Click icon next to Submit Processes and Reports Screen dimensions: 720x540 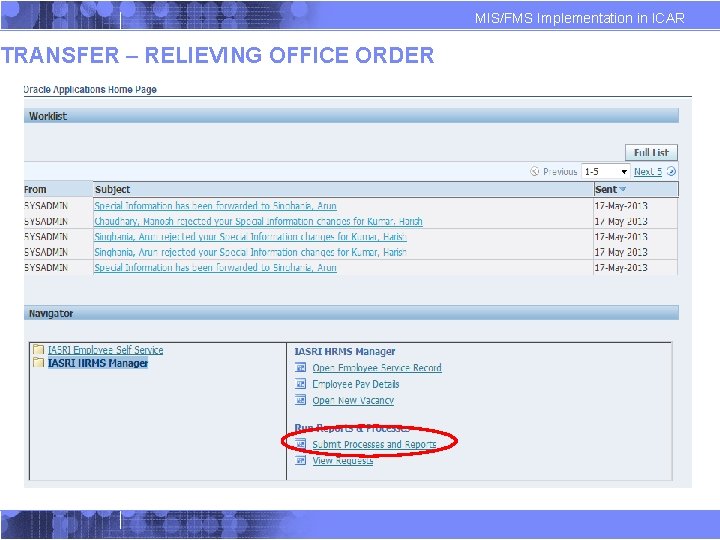click(300, 444)
